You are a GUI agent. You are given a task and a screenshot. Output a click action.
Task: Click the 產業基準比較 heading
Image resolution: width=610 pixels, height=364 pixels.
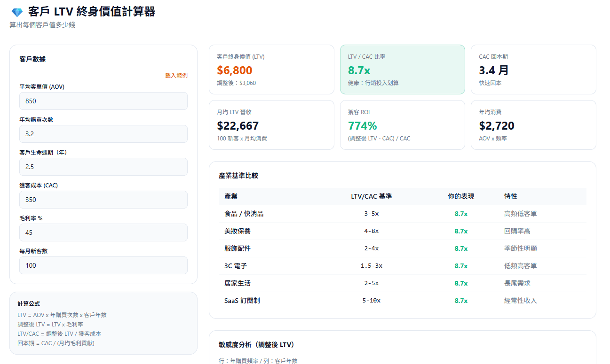238,176
